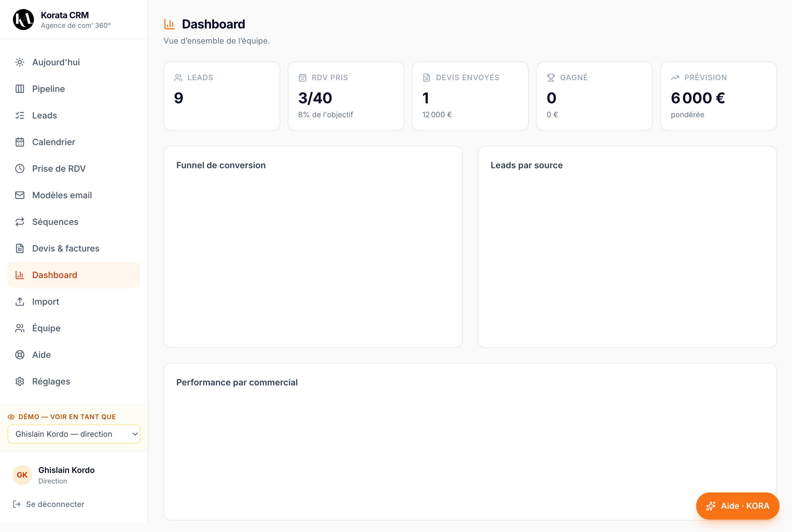Screen dimensions: 792x532
Task: Click the Korata CRM logo
Action: (24, 20)
